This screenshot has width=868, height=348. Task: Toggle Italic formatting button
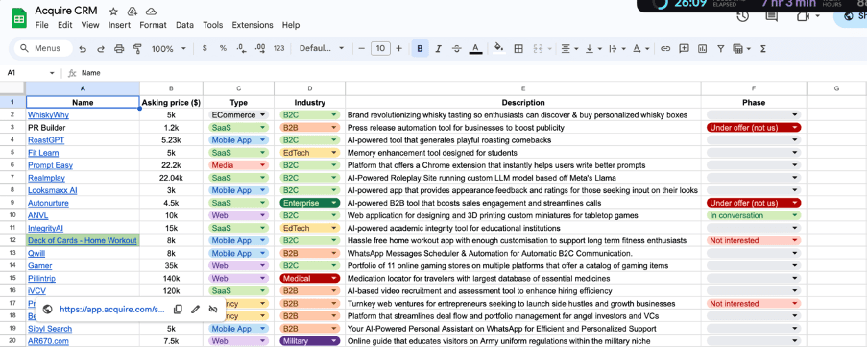pos(439,49)
